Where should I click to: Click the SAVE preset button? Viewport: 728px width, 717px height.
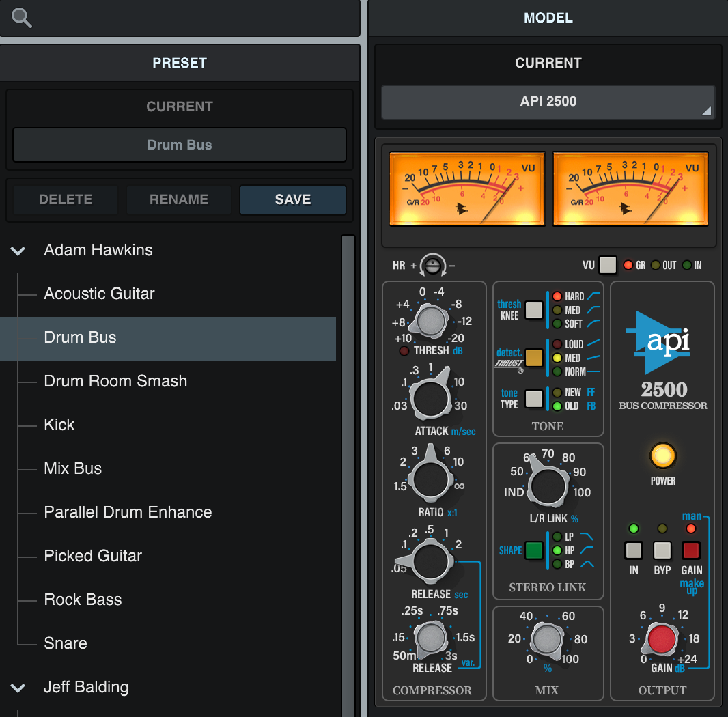[x=292, y=199]
